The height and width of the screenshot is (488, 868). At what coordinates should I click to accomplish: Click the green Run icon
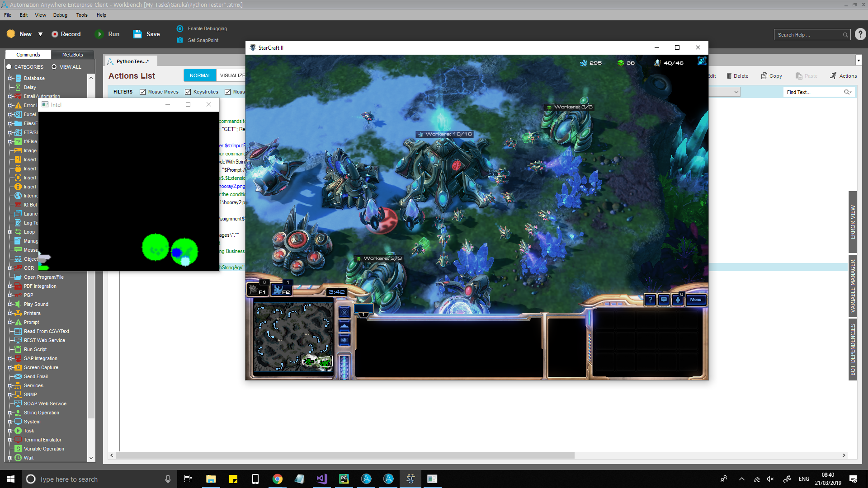pos(99,34)
